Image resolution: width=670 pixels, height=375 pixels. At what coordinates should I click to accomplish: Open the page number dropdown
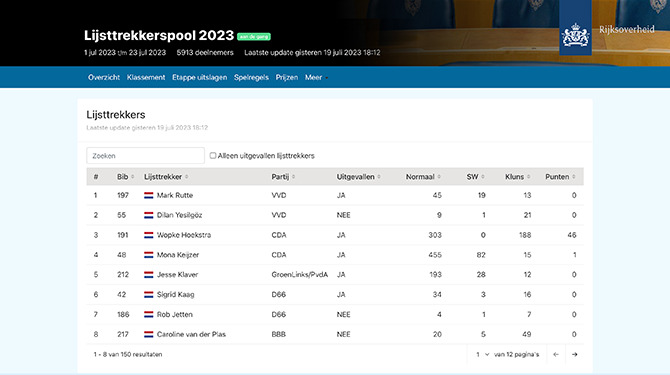click(x=482, y=354)
